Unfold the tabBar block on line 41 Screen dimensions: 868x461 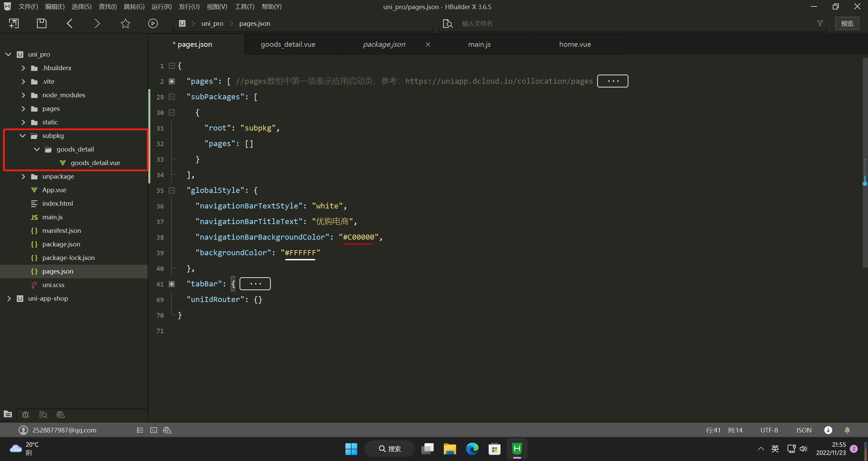coord(172,284)
